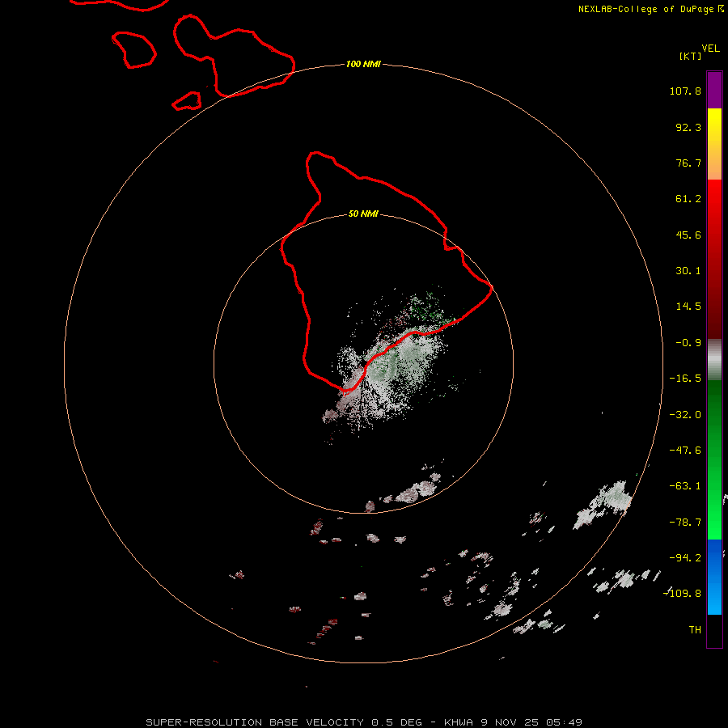Click the 50 NMI range ring label

tap(363, 214)
